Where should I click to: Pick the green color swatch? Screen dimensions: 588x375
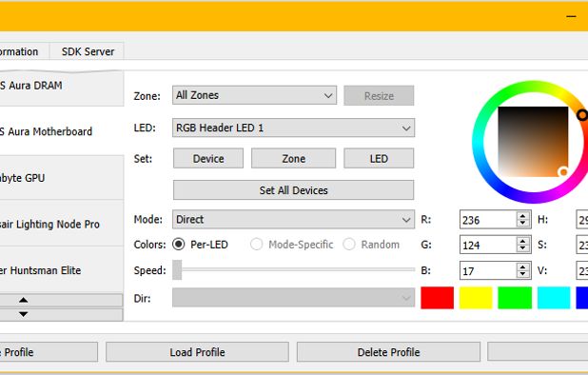click(x=515, y=298)
